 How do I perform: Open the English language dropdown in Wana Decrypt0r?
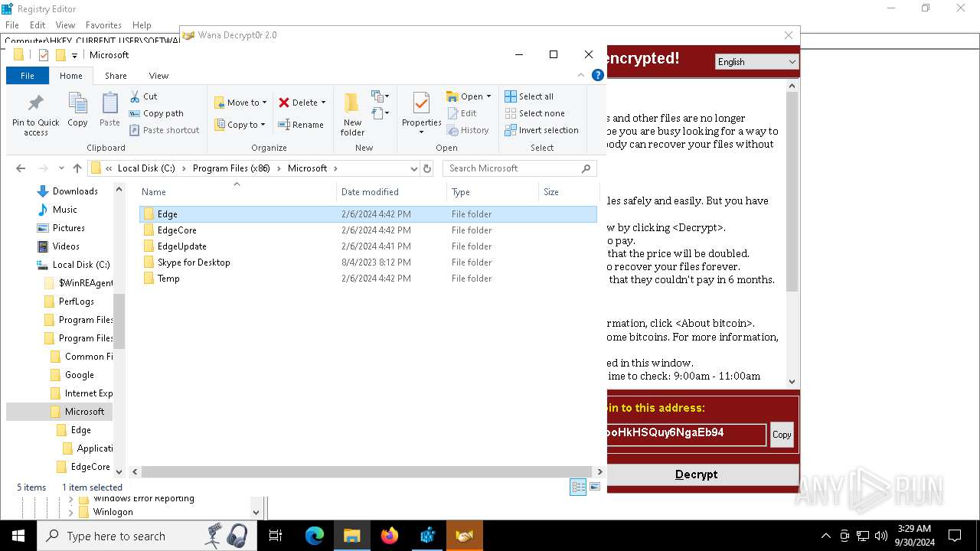pos(756,62)
